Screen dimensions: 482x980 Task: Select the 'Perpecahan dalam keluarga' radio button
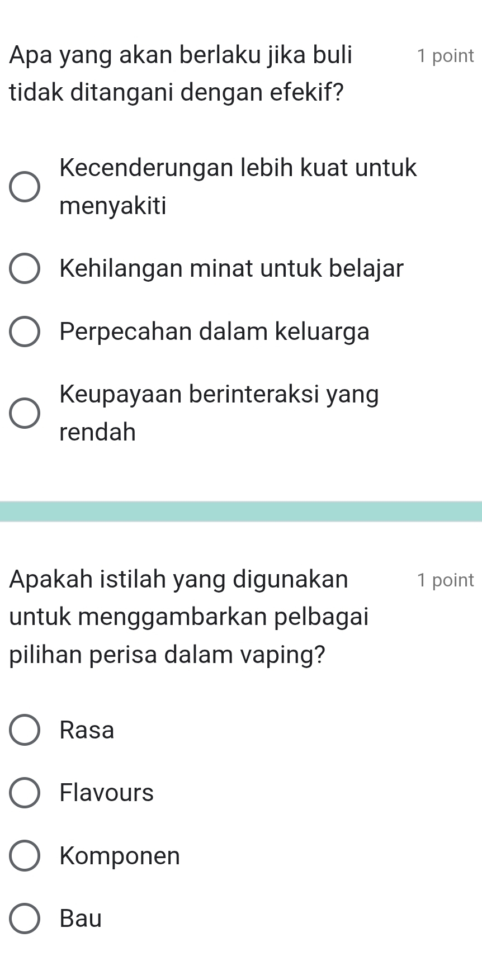tap(25, 331)
